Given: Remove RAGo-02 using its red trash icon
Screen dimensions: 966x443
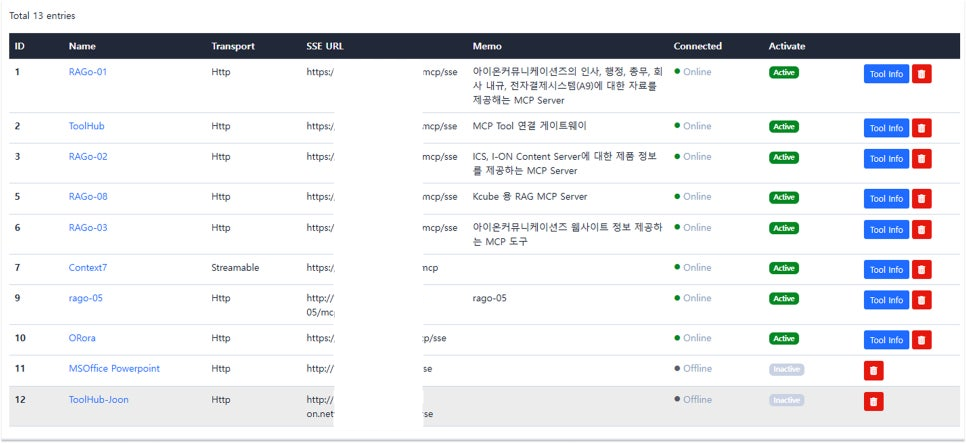Looking at the screenshot, I should (922, 159).
